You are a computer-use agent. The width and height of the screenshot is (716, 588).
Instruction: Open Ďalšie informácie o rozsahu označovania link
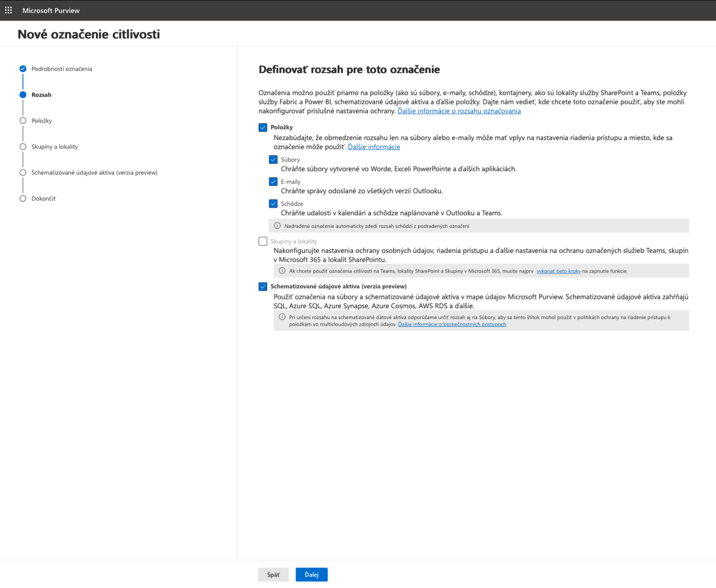[459, 111]
